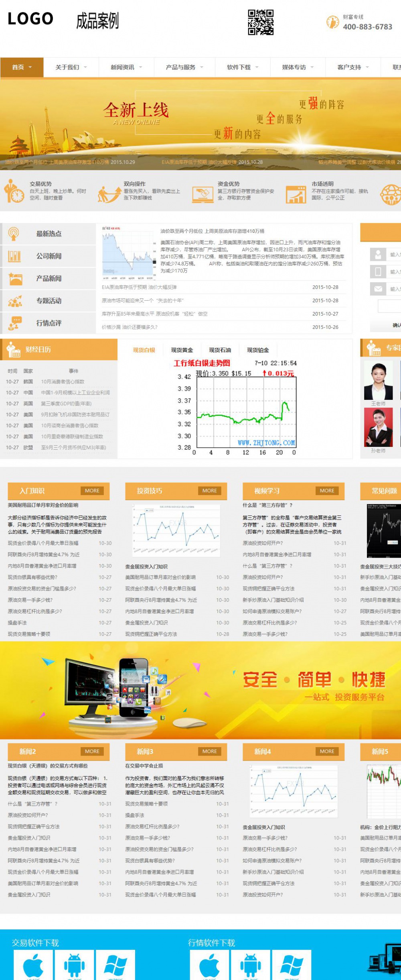This screenshot has height=980, width=401.
Task: Open MORE in the 视频学习 section
Action: tap(327, 491)
